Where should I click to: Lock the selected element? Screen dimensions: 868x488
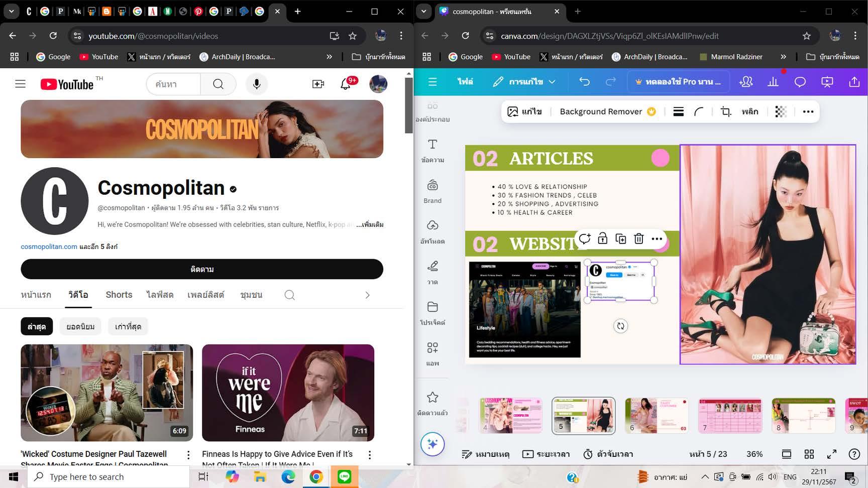(603, 239)
